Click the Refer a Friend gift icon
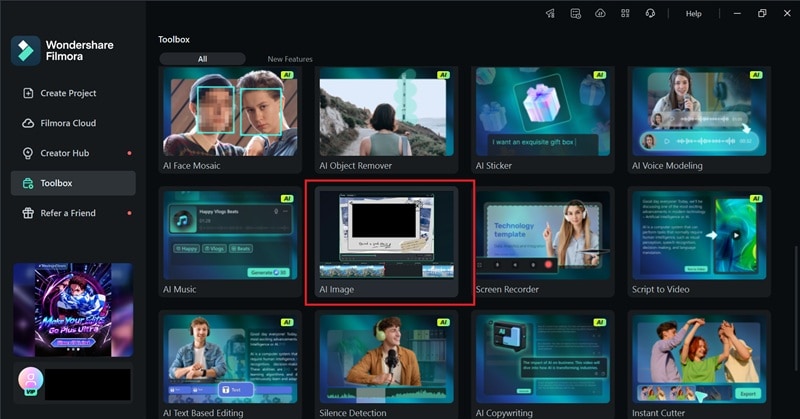800x419 pixels. (28, 213)
